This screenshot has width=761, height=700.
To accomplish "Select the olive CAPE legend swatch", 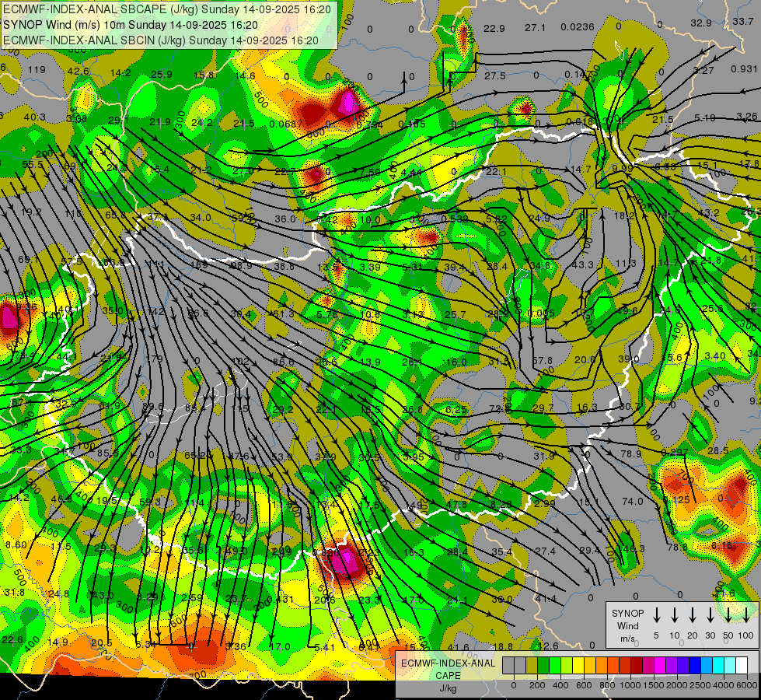I will click(532, 665).
